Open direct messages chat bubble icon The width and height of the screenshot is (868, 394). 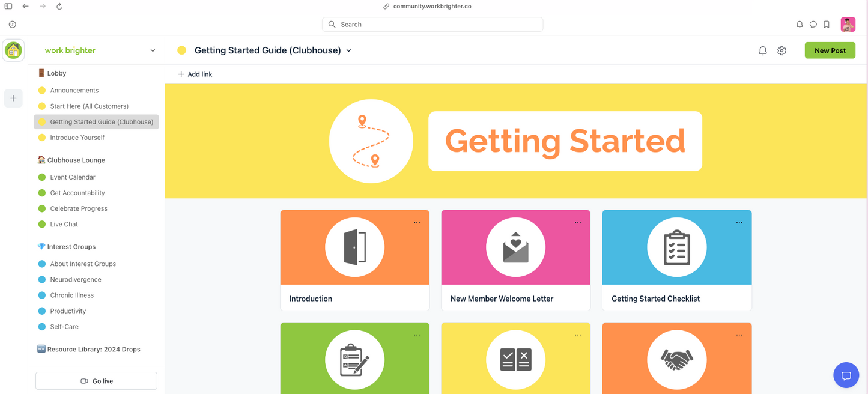click(813, 25)
